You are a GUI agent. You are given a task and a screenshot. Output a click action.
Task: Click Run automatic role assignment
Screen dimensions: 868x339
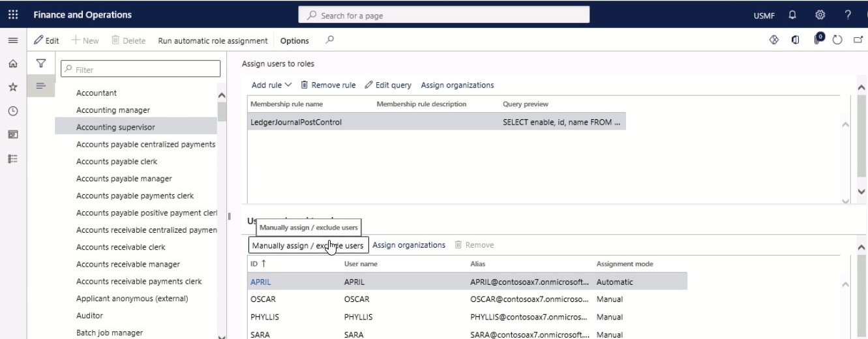(213, 40)
